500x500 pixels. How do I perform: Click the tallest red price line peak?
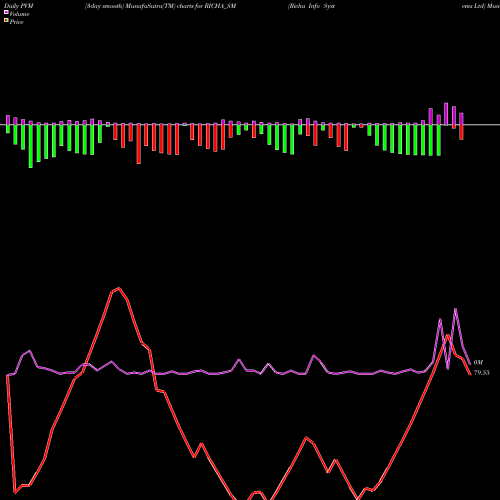(119, 288)
